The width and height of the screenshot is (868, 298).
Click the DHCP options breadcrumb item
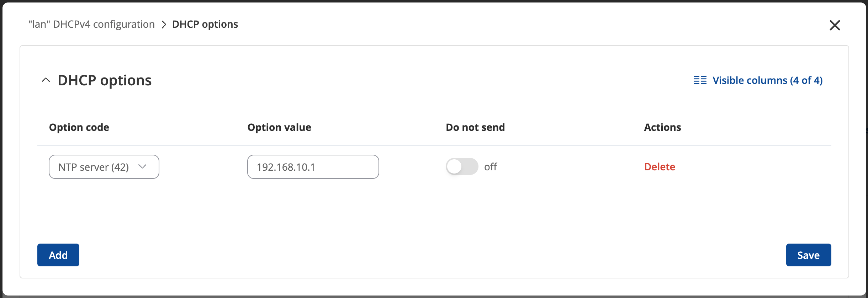[x=205, y=24]
